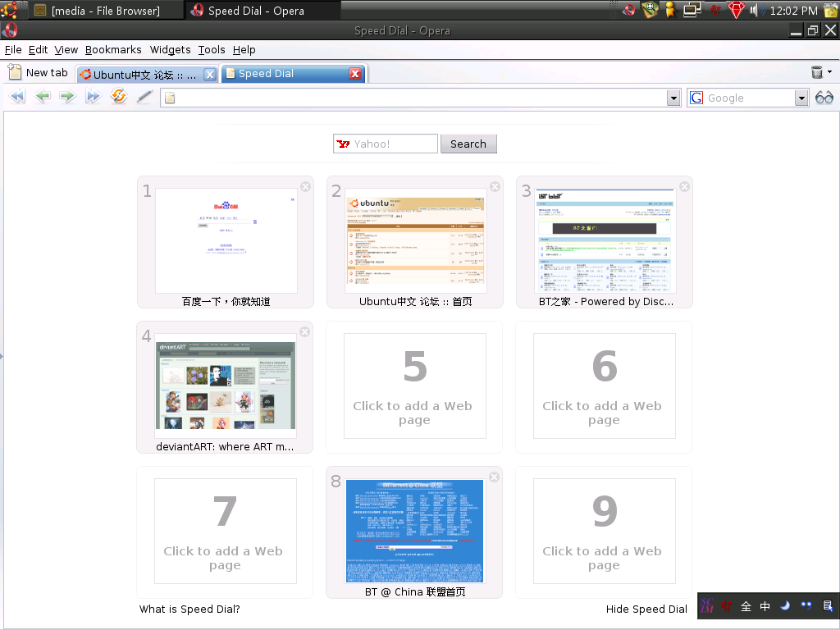Click Speed Dial - Opera taskbar item
Viewport: 840px width, 630px height.
coord(262,10)
